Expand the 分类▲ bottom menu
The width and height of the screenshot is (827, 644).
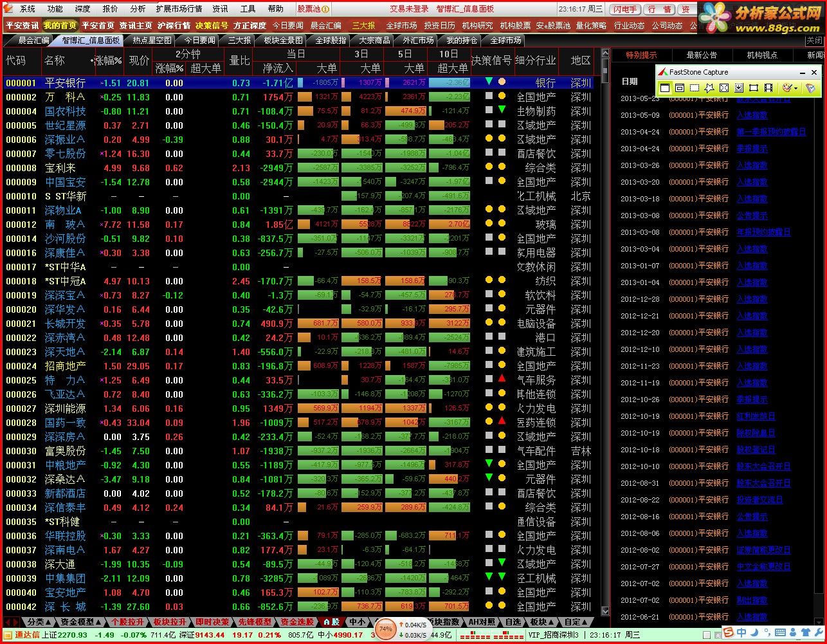tap(39, 622)
